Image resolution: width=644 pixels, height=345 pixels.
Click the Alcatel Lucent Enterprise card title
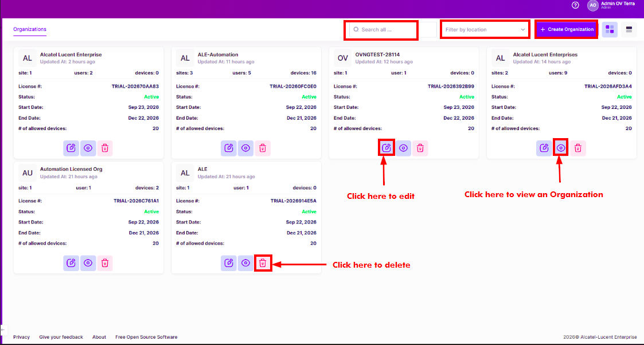(71, 54)
